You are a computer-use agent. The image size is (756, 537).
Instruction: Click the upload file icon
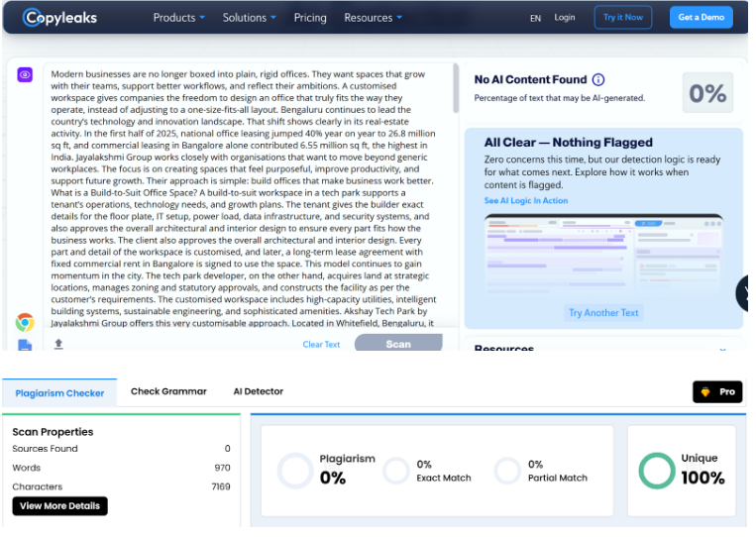(58, 344)
